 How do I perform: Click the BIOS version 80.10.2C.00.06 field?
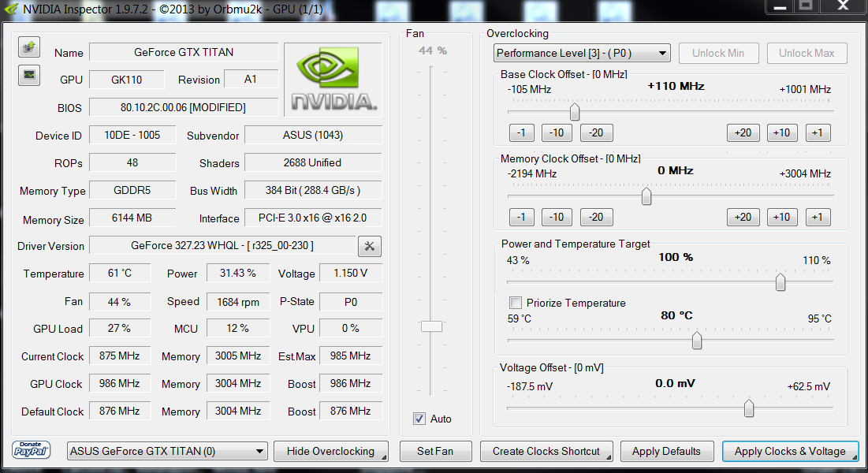pyautogui.click(x=184, y=107)
